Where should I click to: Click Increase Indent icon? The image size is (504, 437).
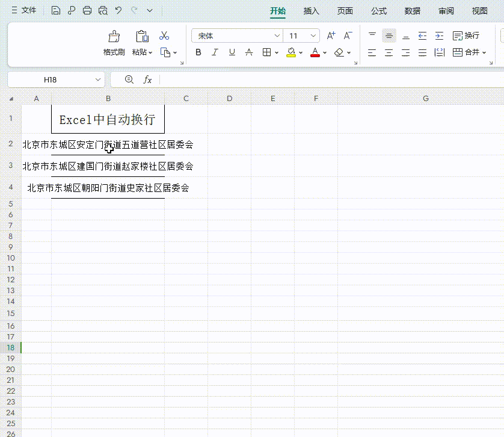coord(439,36)
